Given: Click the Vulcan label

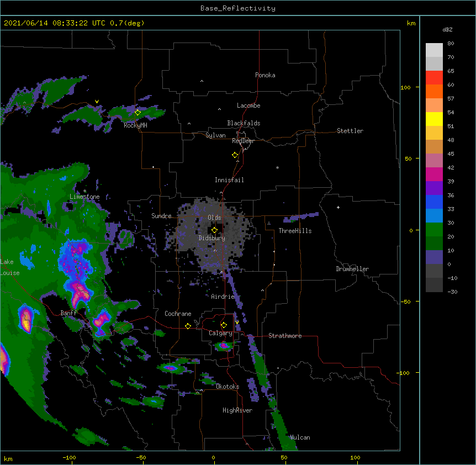Looking at the screenshot, I should [300, 437].
